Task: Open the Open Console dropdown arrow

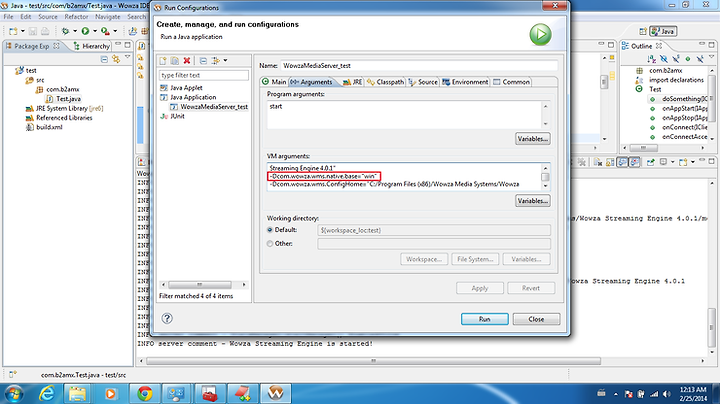Action: (692, 162)
